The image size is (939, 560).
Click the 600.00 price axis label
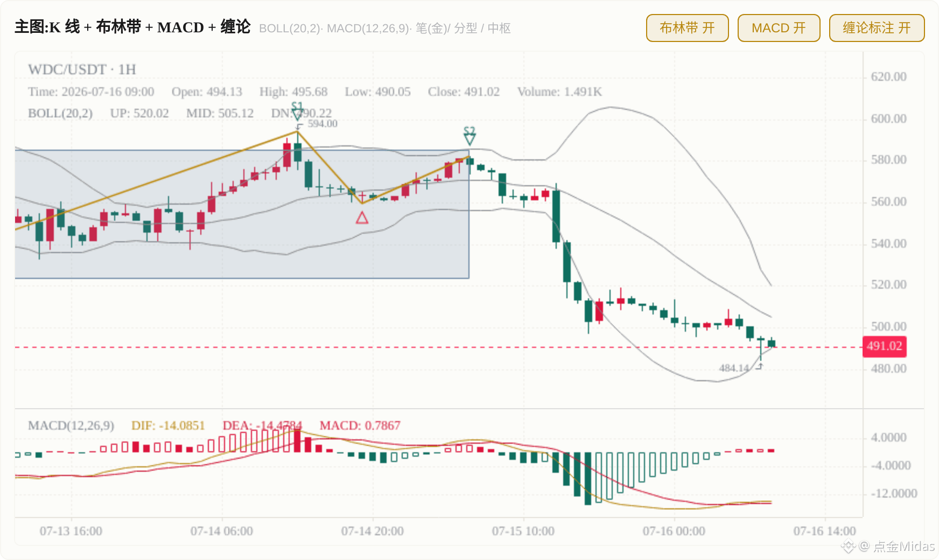click(x=888, y=119)
